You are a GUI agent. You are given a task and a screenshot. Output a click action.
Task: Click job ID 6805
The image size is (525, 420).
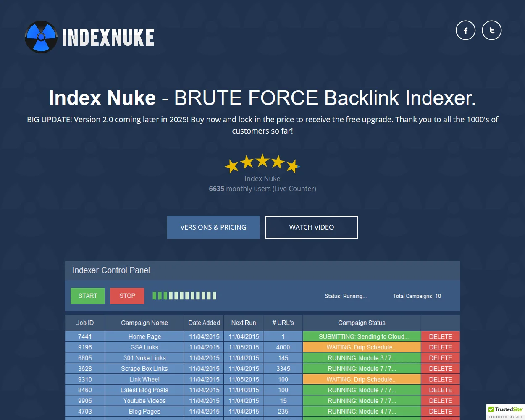tap(85, 358)
